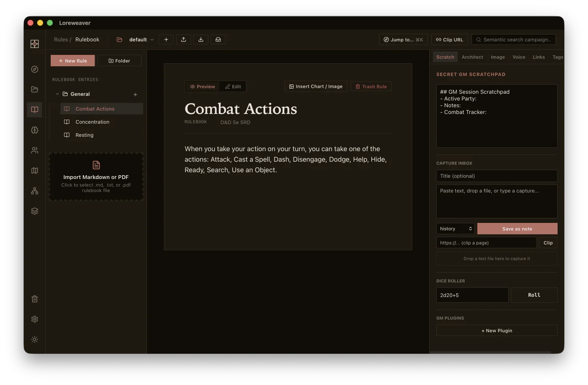Click the New Rule button
588x385 pixels.
pyautogui.click(x=73, y=61)
